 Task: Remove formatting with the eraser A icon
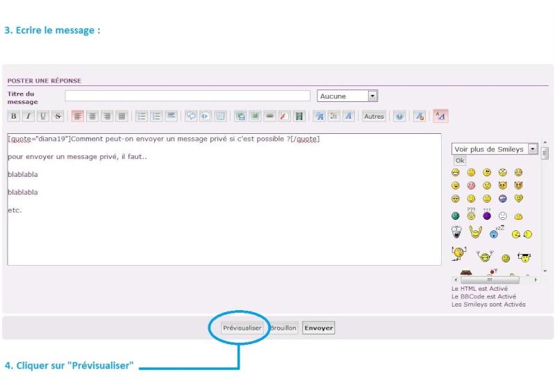pyautogui.click(x=420, y=116)
